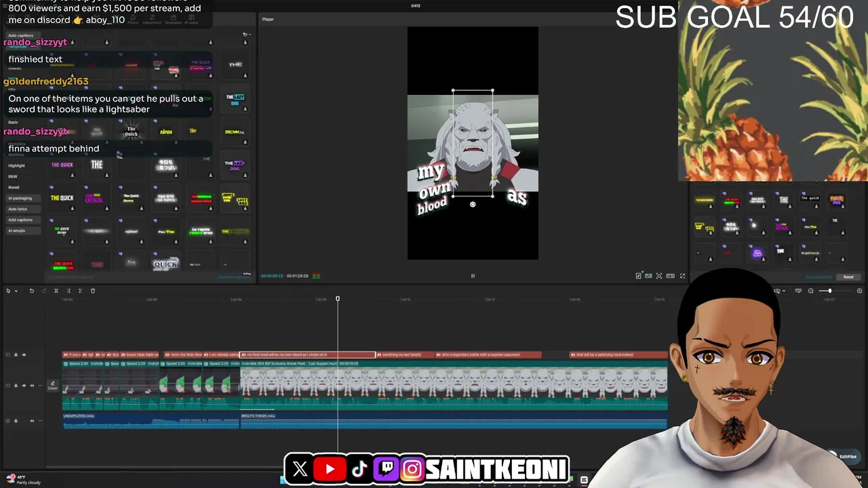Hide the main video track with eye icon
The height and width of the screenshot is (488, 868).
(24, 386)
